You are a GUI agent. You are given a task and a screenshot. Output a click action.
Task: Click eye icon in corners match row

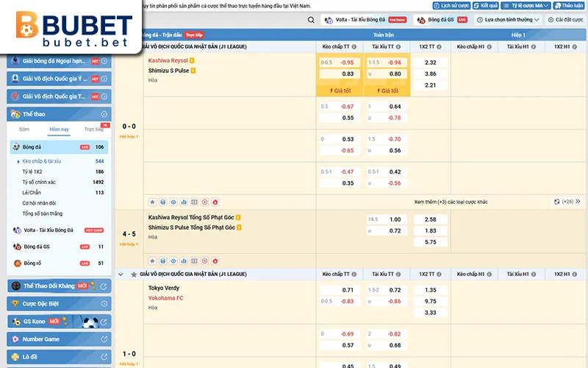click(x=173, y=261)
